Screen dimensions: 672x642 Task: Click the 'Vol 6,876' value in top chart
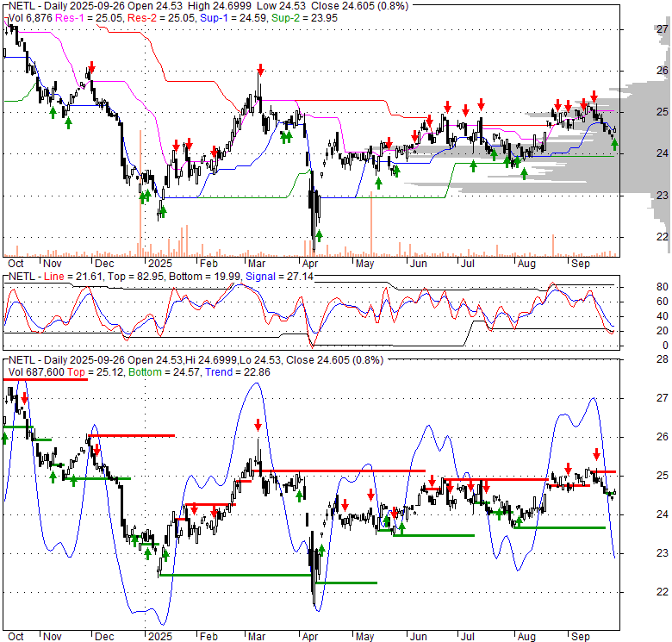click(30, 18)
